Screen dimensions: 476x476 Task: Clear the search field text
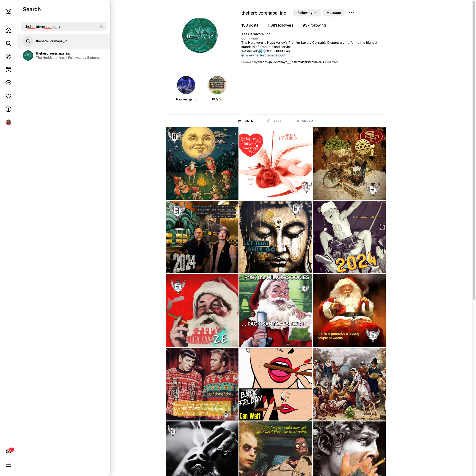tap(101, 27)
